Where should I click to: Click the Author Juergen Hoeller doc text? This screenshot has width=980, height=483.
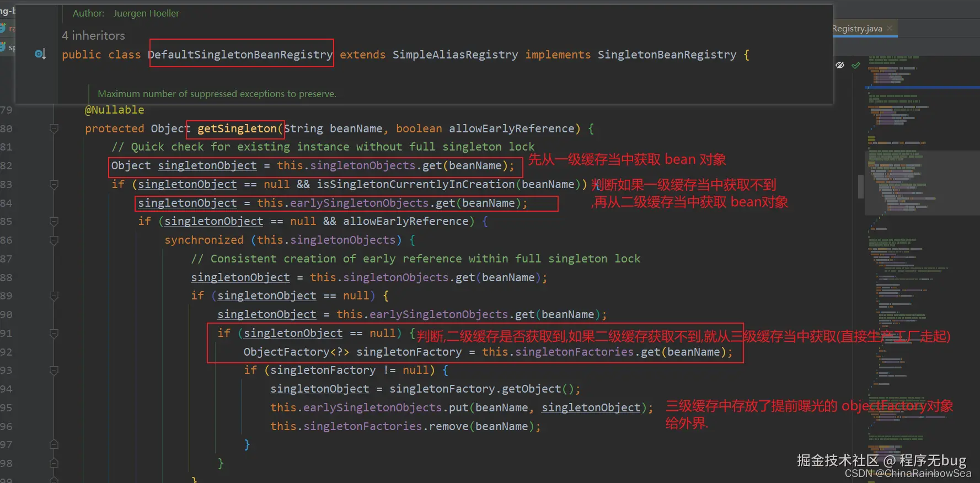pyautogui.click(x=126, y=13)
